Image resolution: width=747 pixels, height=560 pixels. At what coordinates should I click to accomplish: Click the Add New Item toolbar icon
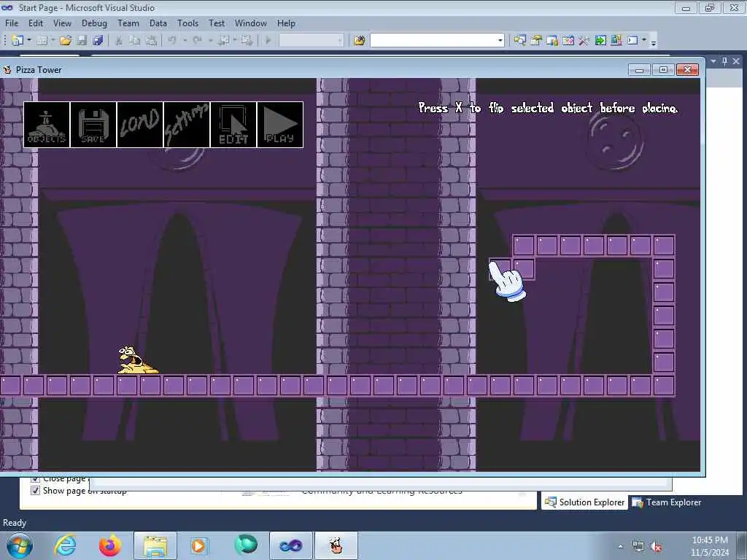[x=42, y=41]
